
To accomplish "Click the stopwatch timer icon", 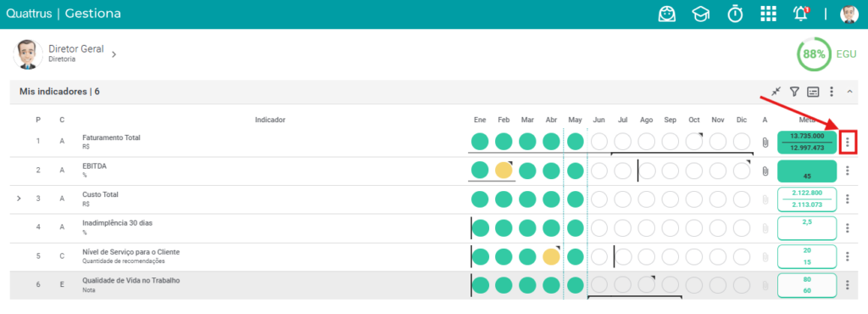I will 735,14.
